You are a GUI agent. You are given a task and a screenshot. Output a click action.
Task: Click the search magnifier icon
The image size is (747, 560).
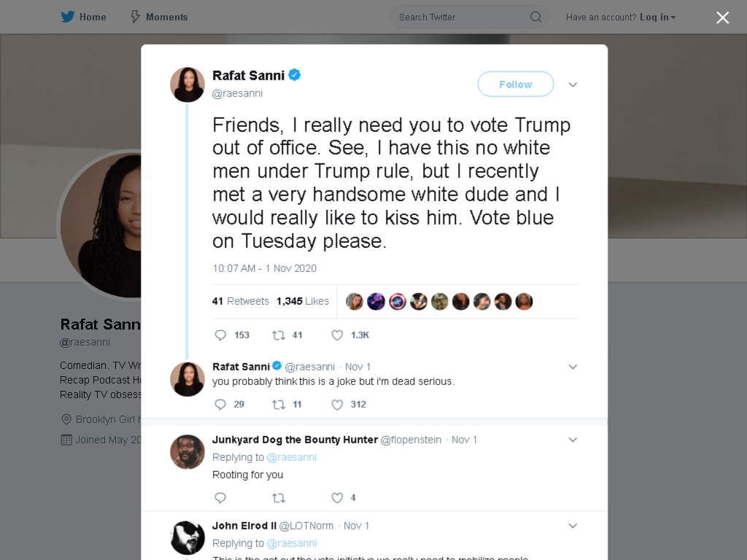tap(535, 17)
